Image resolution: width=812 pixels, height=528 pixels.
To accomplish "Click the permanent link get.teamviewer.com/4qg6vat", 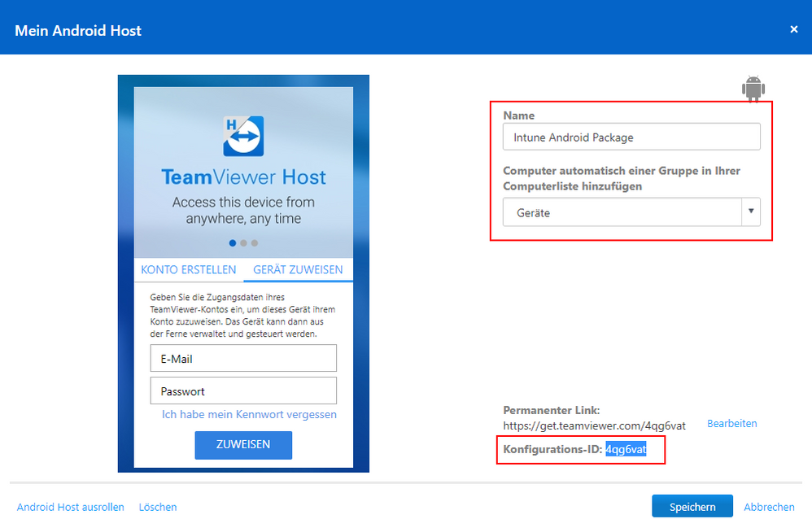I will [594, 426].
